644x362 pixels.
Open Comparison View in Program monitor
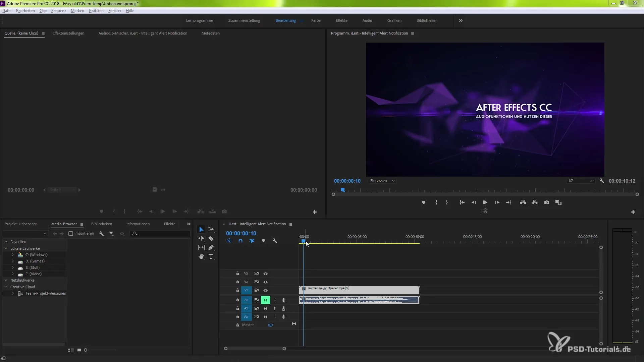[558, 202]
